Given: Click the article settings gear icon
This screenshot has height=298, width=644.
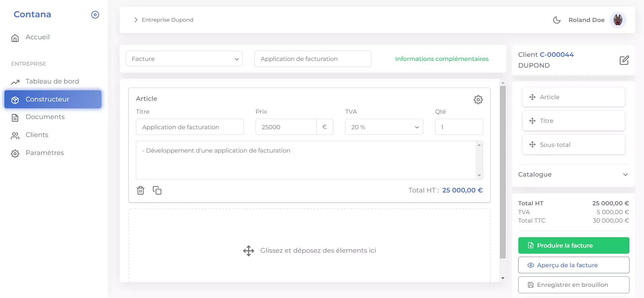Looking at the screenshot, I should point(478,99).
